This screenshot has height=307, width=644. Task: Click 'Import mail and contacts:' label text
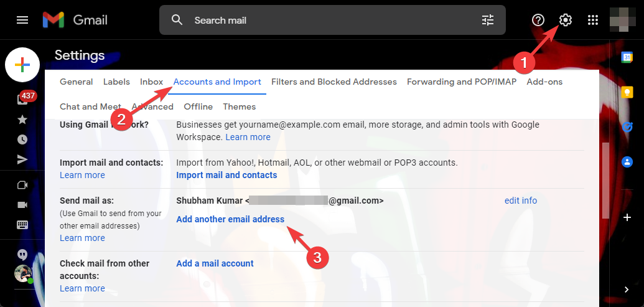[x=111, y=163]
